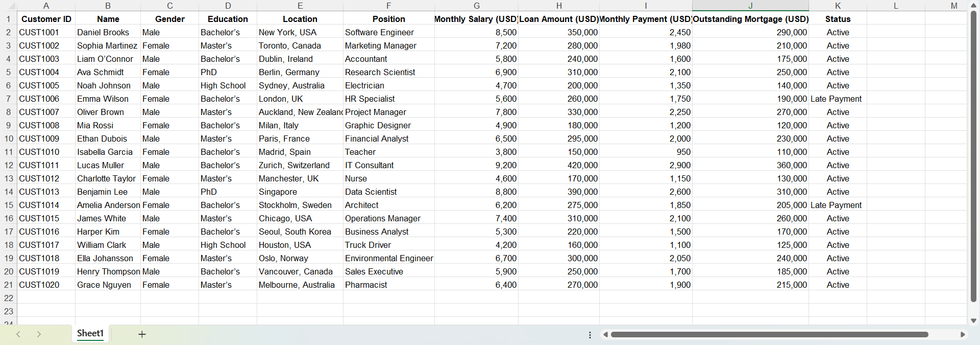
Task: Select the 360,000 outstanding mortgage cell
Action: 750,165
